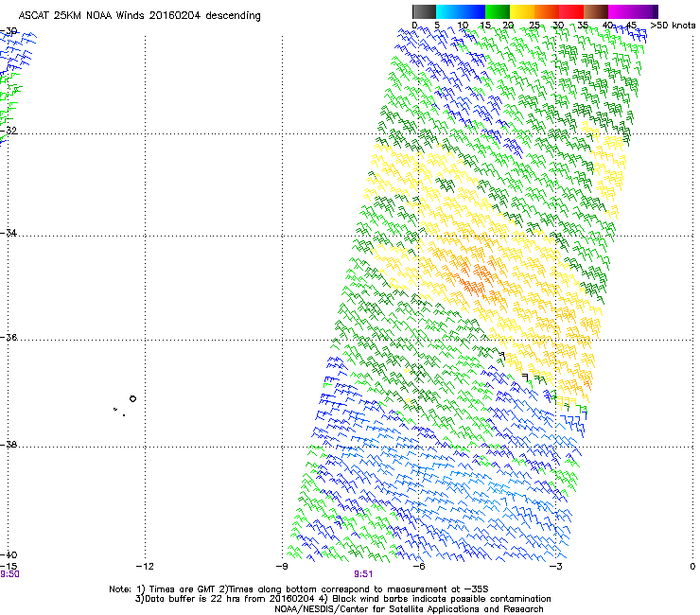Select the -34 latitude axis label
Image resolution: width=700 pixels, height=615 pixels.
[x=9, y=233]
